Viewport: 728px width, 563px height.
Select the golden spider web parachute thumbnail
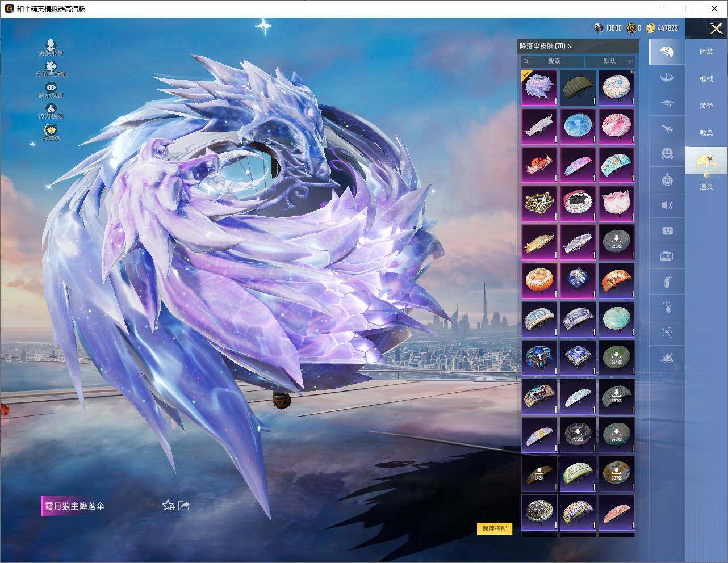pos(539,203)
